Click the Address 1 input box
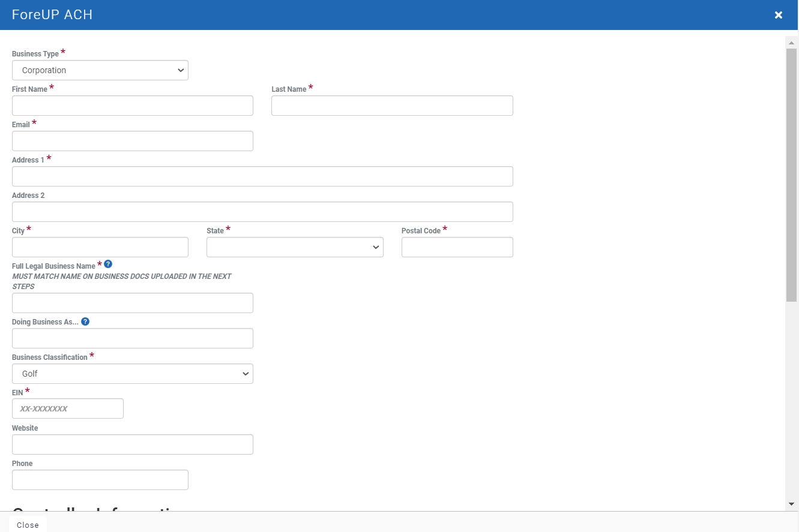The height and width of the screenshot is (532, 799). (262, 176)
